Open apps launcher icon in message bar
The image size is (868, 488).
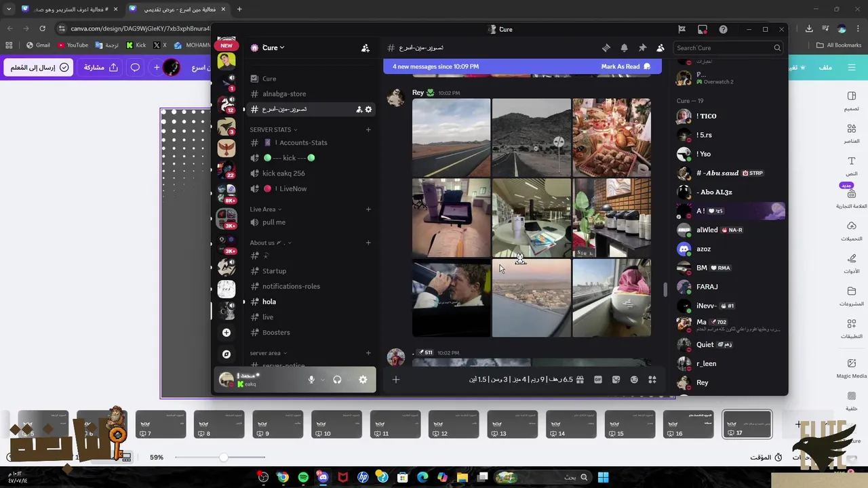coord(652,380)
